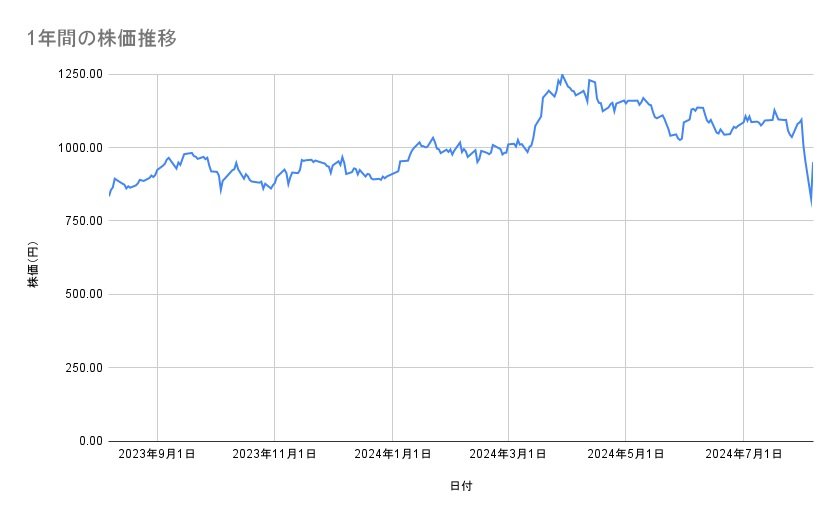
Task: Click the lowest point of the final sharp drop
Action: (x=811, y=204)
